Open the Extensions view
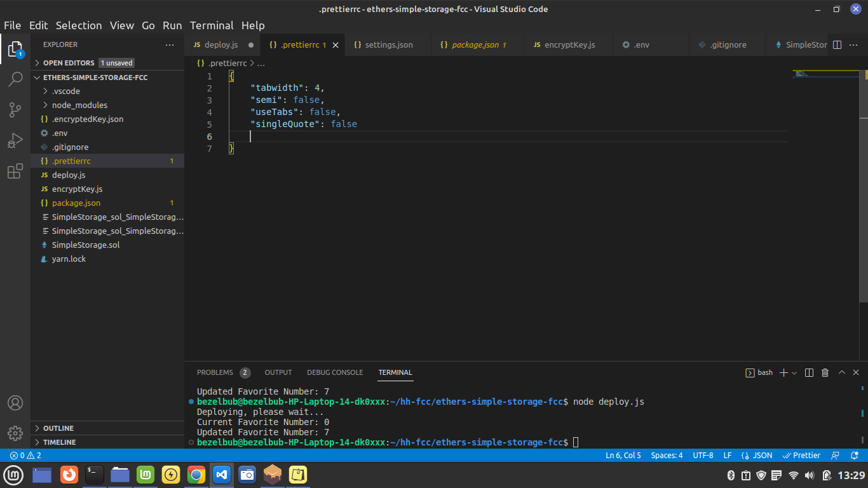Viewport: 868px width, 488px height. pyautogui.click(x=15, y=171)
